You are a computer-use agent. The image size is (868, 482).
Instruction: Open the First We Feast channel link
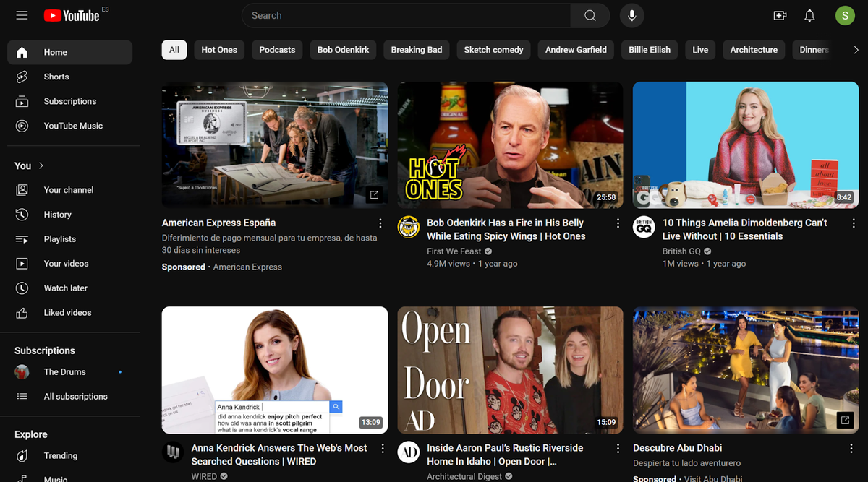click(x=454, y=251)
